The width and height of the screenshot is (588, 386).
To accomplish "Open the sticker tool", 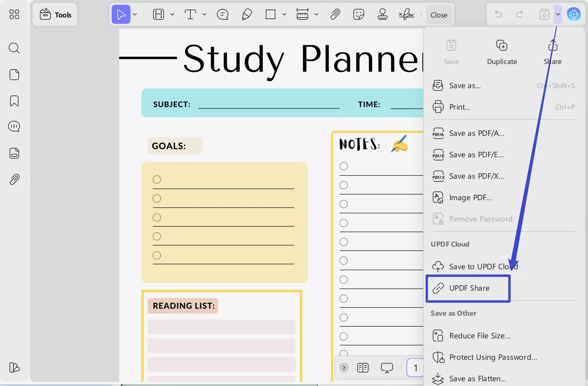I will pyautogui.click(x=359, y=15).
